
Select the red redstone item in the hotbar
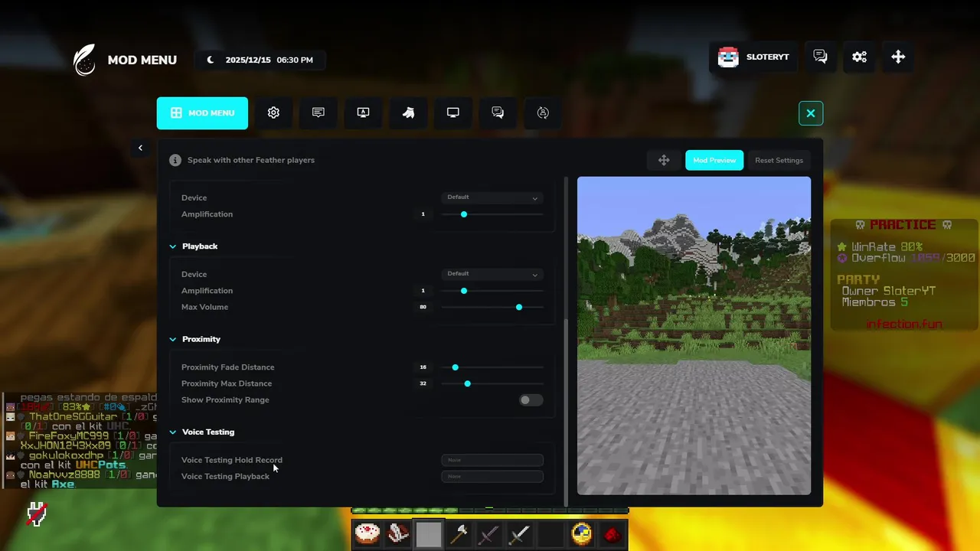(612, 534)
